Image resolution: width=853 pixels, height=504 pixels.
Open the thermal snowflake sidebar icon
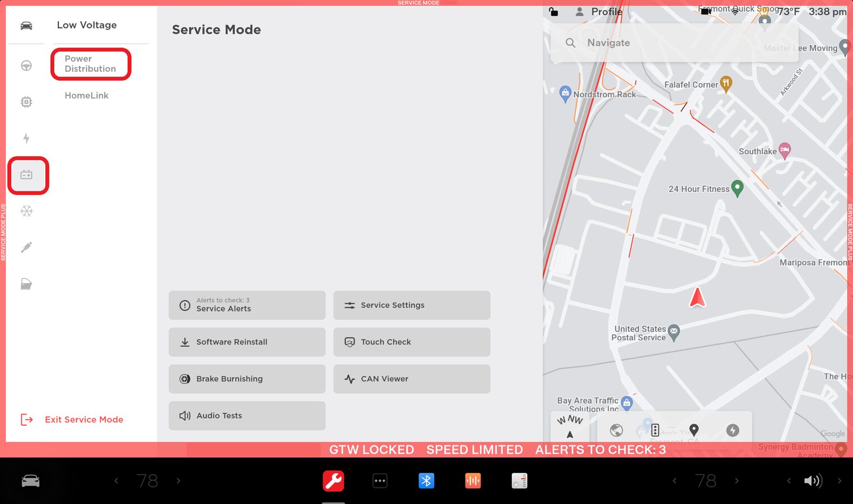26,211
